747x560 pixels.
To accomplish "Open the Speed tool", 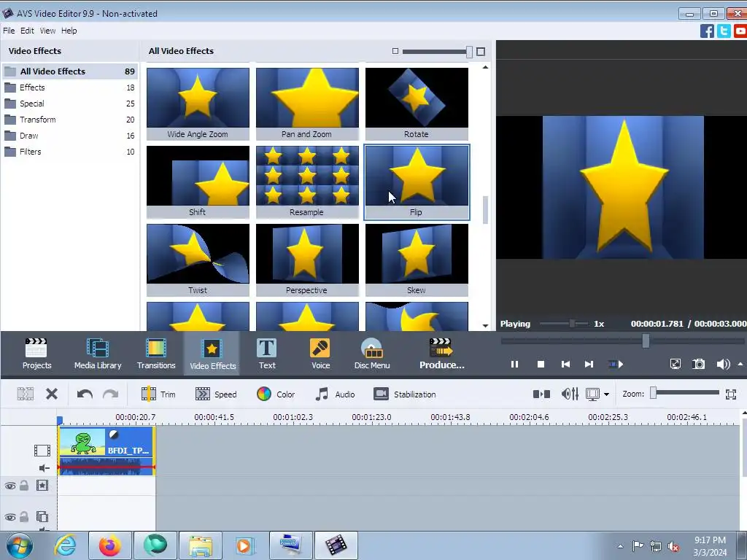I will (216, 394).
